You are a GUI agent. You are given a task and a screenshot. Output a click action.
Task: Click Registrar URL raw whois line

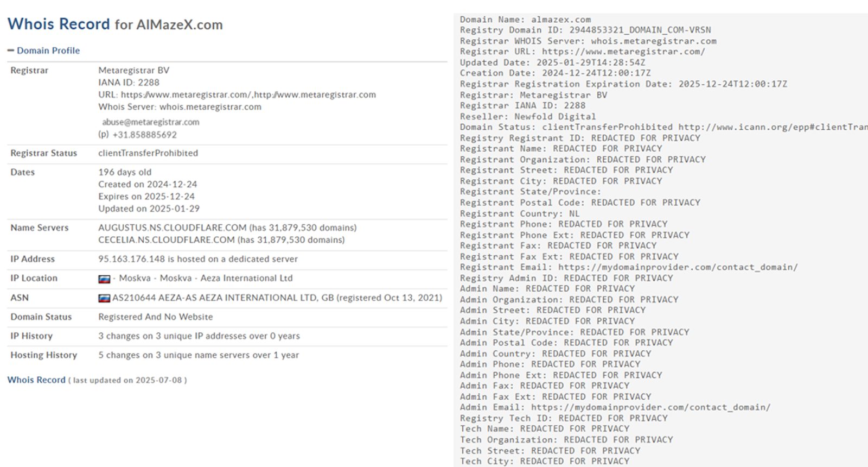[x=583, y=52]
